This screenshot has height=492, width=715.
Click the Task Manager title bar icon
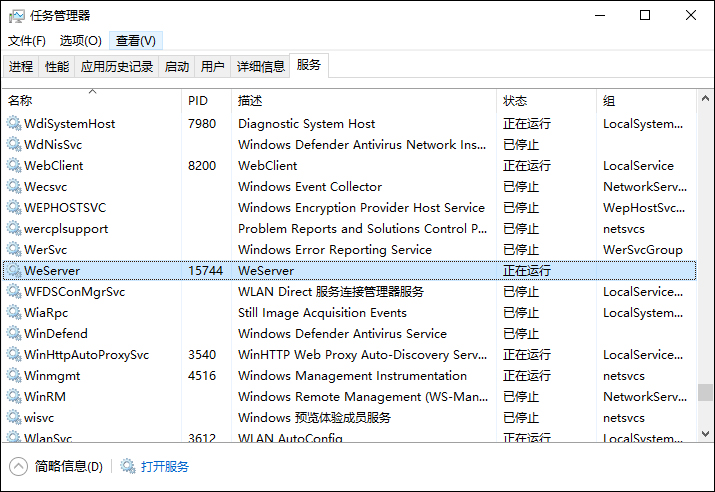(x=17, y=16)
